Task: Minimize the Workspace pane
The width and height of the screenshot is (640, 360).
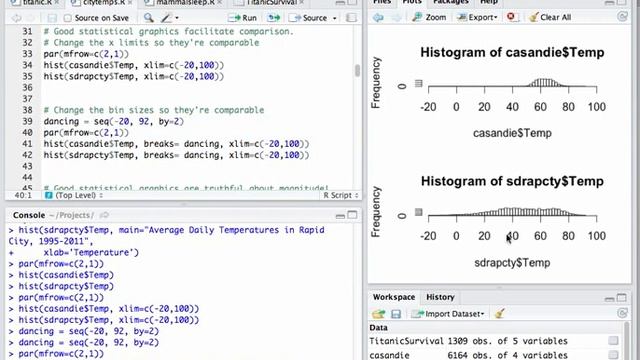Action: (x=609, y=298)
